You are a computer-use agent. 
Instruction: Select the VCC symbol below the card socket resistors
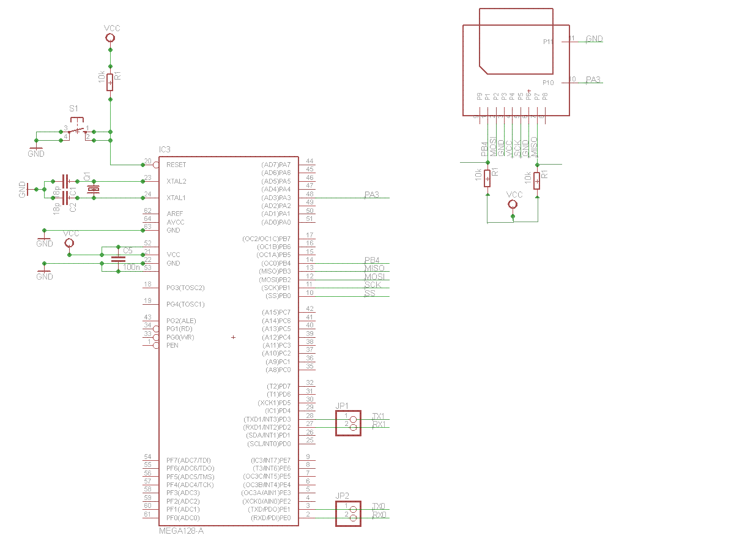click(x=513, y=204)
